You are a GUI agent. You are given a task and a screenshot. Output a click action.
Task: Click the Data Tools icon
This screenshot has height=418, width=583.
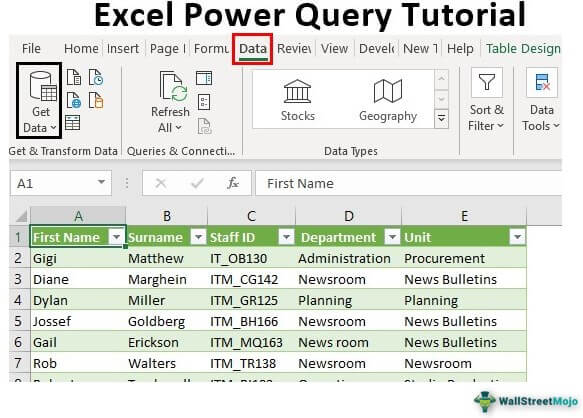(x=542, y=82)
